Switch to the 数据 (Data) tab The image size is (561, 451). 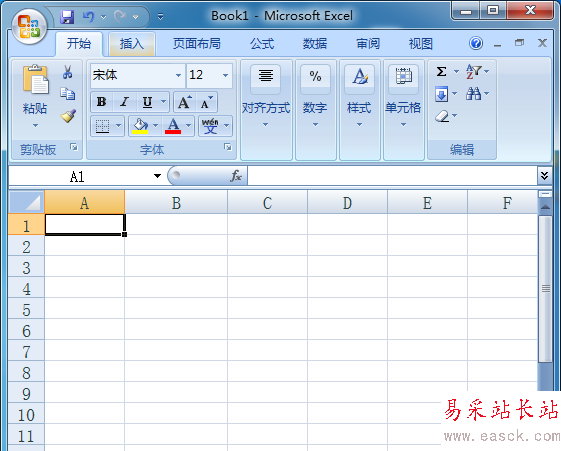coord(315,44)
